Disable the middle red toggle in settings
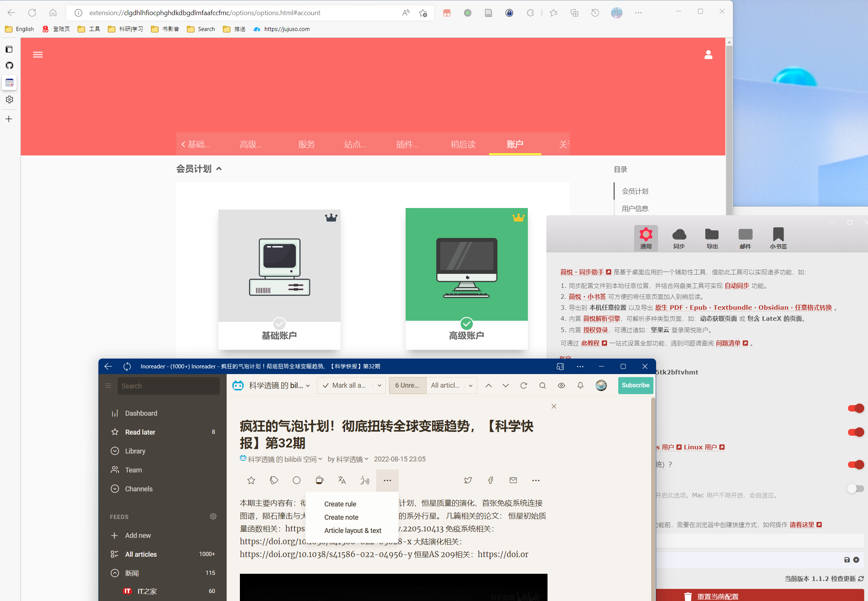868x601 pixels. 856,432
